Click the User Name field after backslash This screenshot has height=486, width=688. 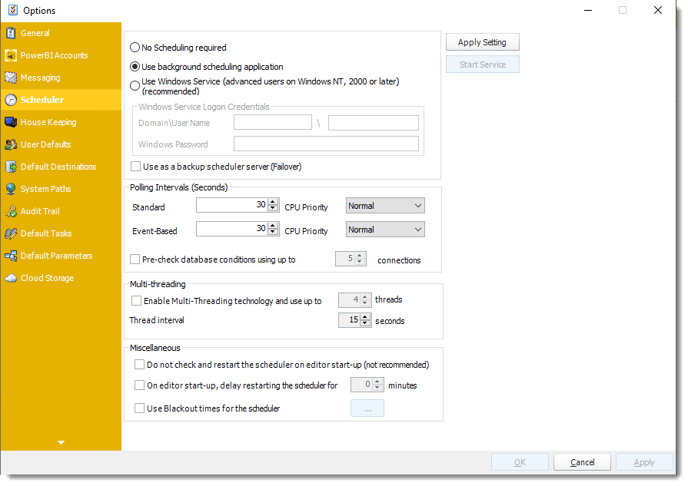point(373,122)
